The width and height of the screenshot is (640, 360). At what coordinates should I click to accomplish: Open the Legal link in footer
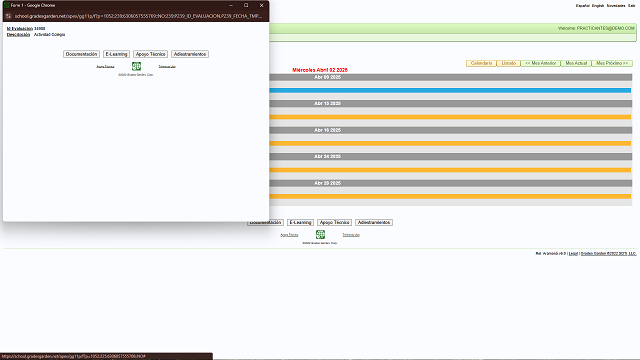(573, 253)
